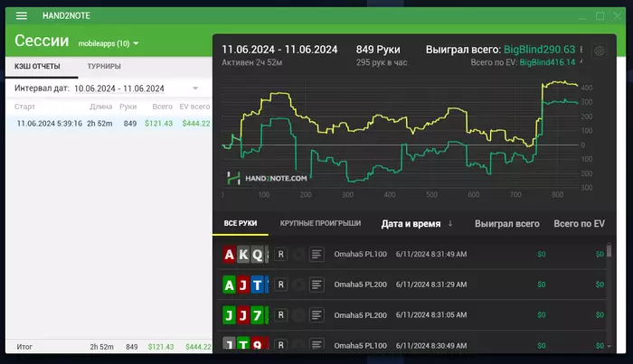Click scrollbar down arrow in hand list
Viewport: 633px width, 364px height.
(609, 346)
